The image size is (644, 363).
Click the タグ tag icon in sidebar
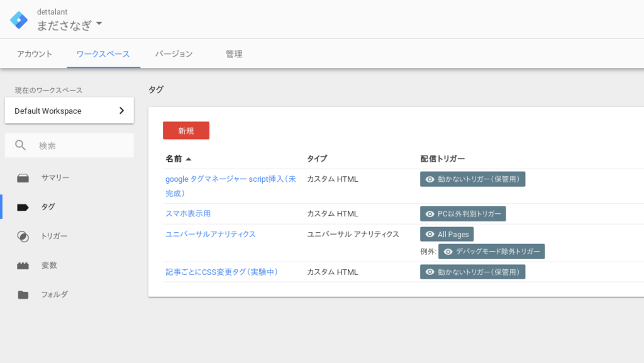[23, 207]
